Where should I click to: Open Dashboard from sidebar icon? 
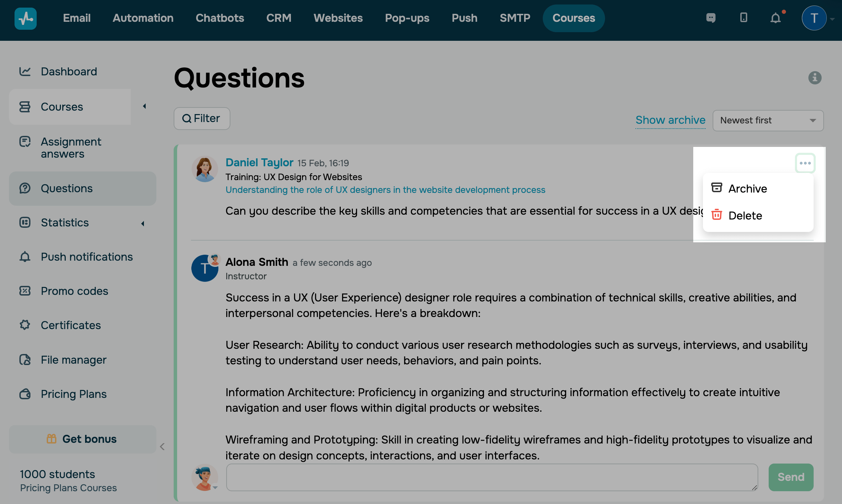25,72
